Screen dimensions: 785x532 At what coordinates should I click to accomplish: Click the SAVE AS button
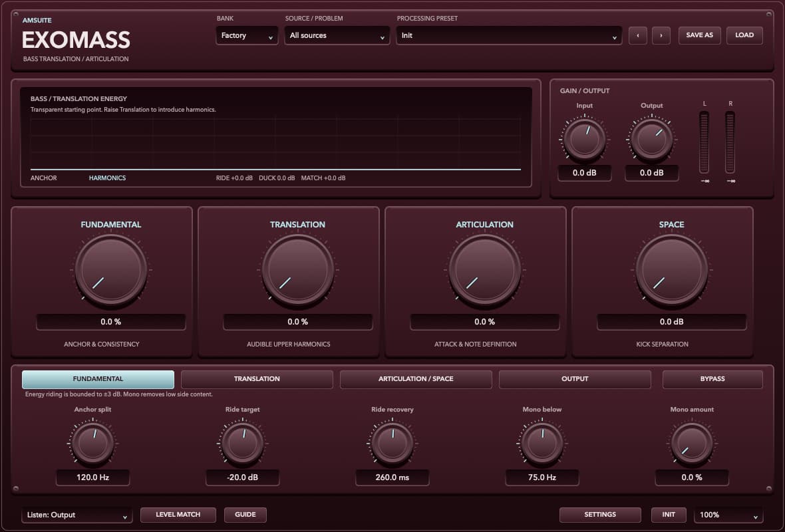tap(699, 35)
